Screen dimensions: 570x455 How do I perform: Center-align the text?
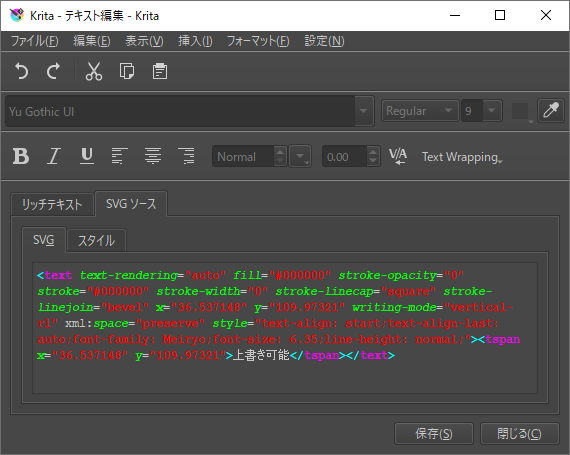[153, 156]
